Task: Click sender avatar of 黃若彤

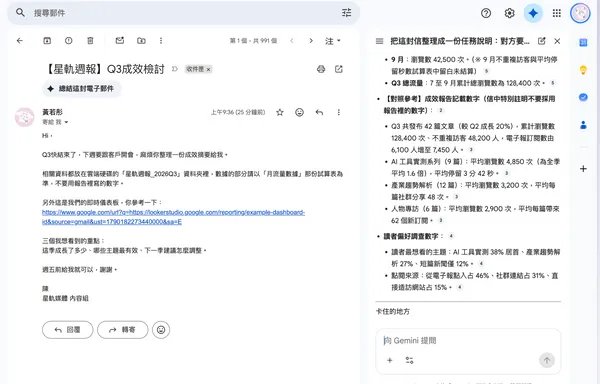Action: (x=24, y=117)
